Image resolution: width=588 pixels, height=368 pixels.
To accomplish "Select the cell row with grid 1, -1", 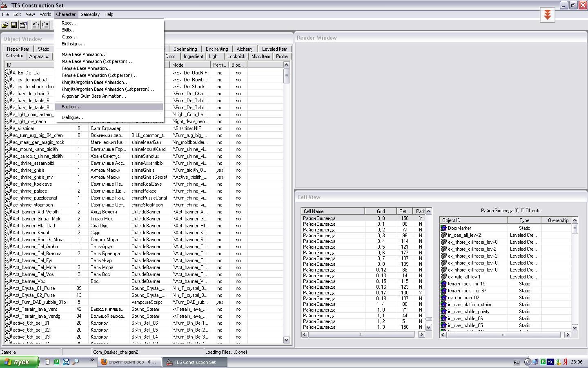I will 363,304.
